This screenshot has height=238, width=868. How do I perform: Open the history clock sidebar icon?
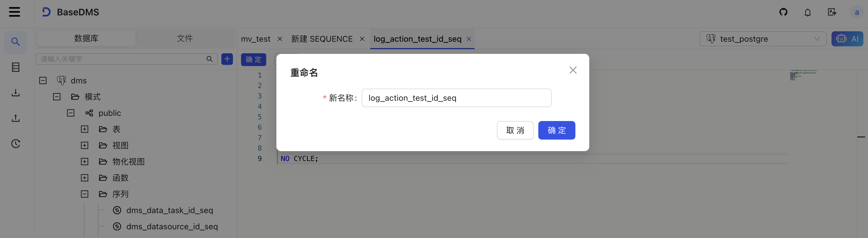click(x=16, y=144)
